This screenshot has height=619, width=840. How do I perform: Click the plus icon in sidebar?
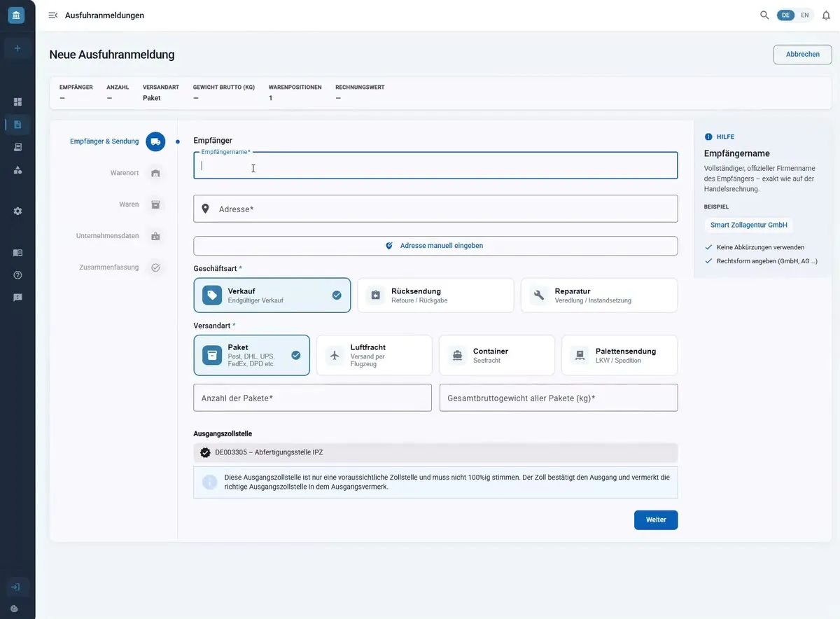[x=17, y=48]
